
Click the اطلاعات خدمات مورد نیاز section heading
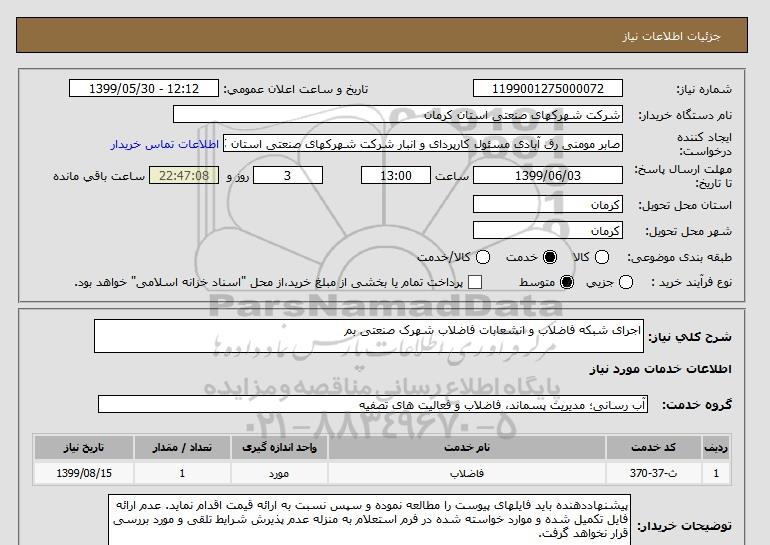[660, 369]
